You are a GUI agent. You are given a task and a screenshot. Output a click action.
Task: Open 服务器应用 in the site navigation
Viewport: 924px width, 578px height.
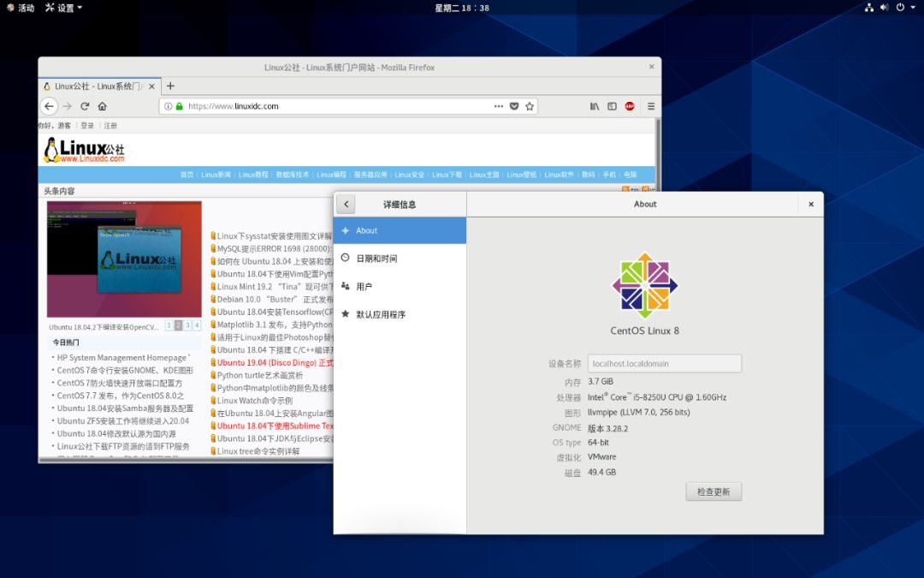[x=370, y=175]
